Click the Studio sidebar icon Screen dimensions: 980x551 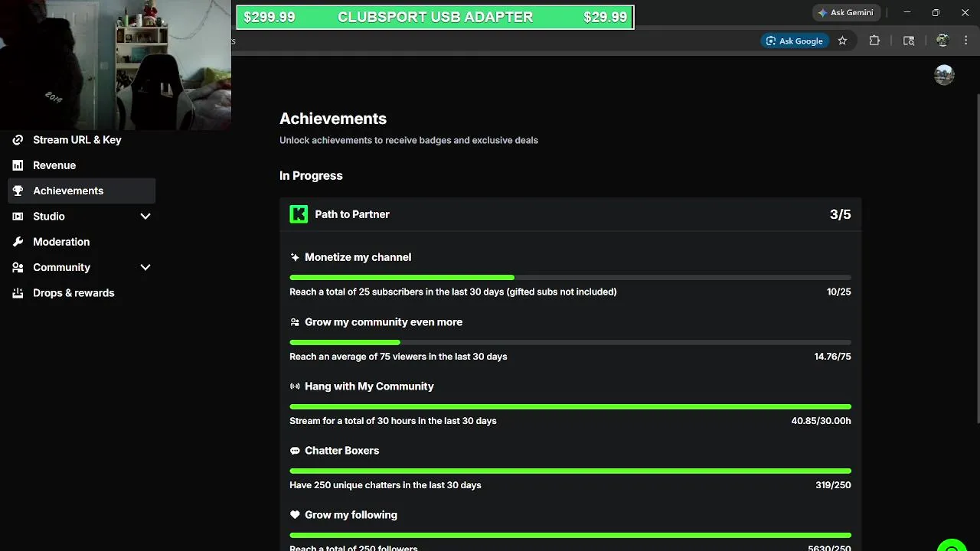(x=18, y=217)
